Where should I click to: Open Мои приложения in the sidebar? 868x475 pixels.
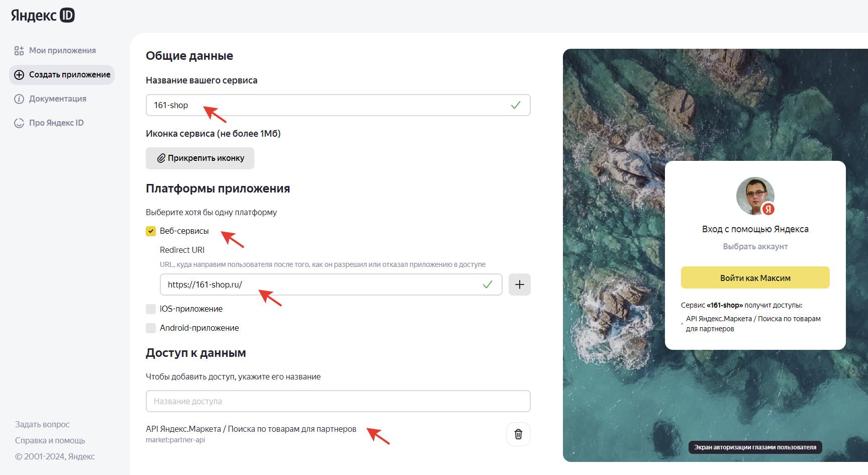pos(62,51)
